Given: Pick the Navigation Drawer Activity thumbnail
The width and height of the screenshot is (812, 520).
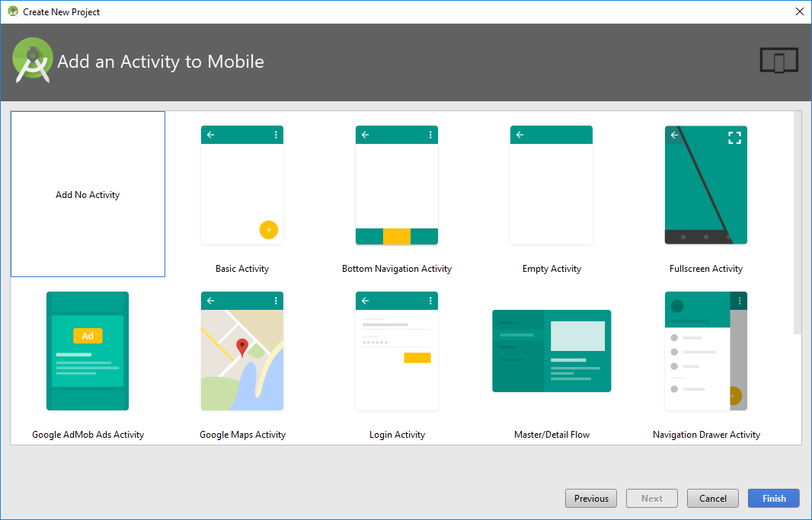Looking at the screenshot, I should [x=706, y=351].
